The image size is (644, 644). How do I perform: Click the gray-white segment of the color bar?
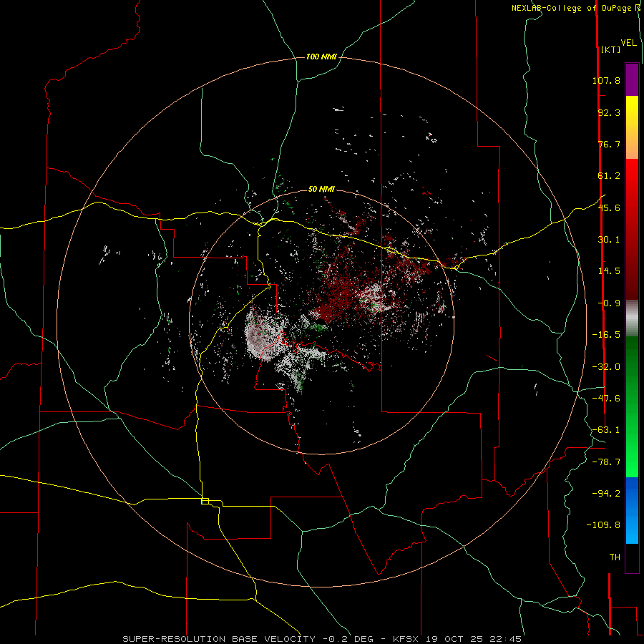[x=632, y=318]
